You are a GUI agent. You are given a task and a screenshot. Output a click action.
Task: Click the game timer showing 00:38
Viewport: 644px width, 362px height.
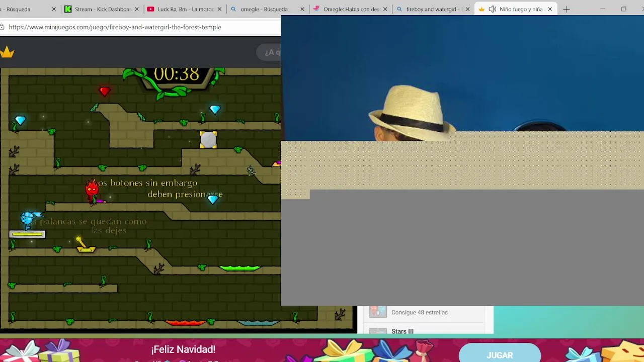pos(177,74)
